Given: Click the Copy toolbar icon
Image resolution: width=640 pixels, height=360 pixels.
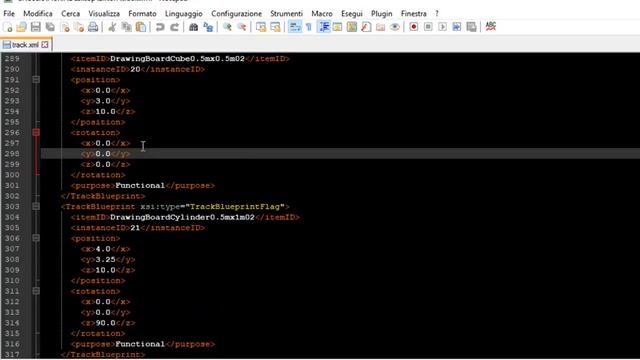Looking at the screenshot, I should click(127, 27).
